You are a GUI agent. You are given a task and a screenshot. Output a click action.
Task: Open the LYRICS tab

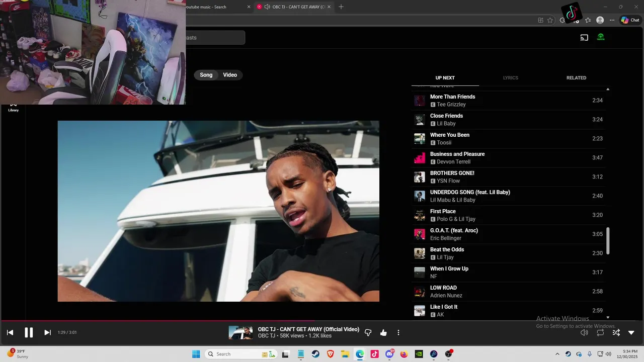[511, 78]
